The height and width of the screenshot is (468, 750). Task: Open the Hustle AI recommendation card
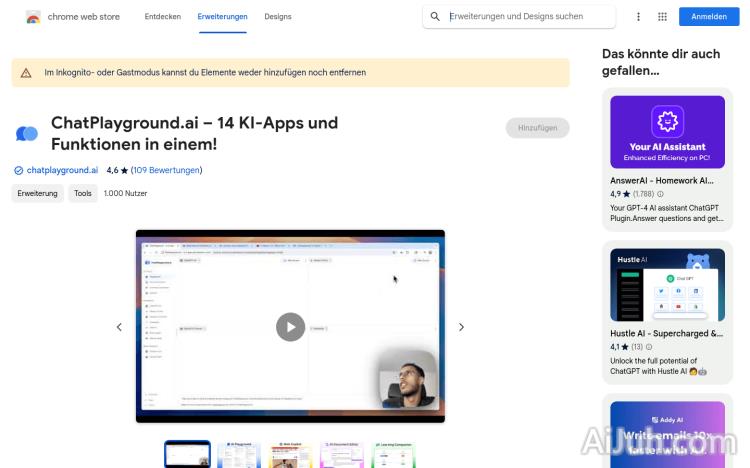(x=667, y=312)
